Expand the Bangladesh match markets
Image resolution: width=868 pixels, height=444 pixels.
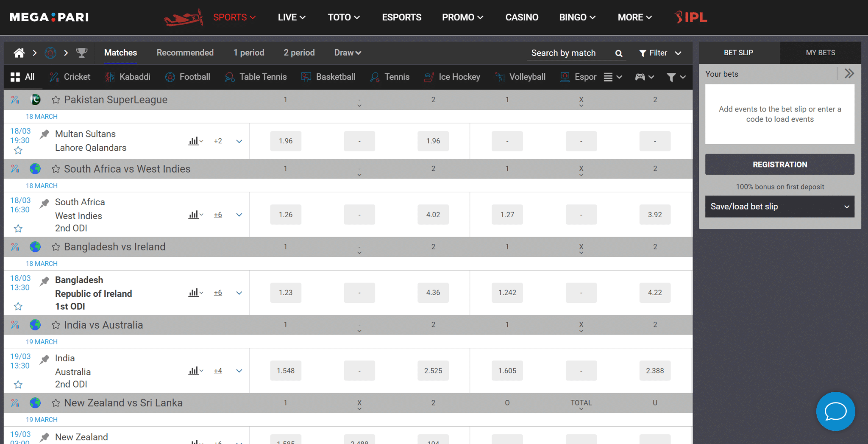(x=239, y=293)
